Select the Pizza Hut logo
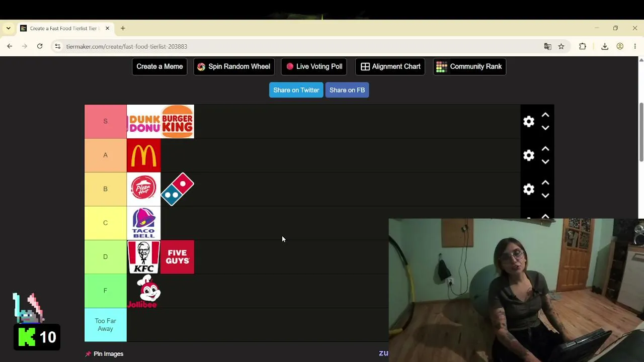The image size is (644, 362). (143, 189)
